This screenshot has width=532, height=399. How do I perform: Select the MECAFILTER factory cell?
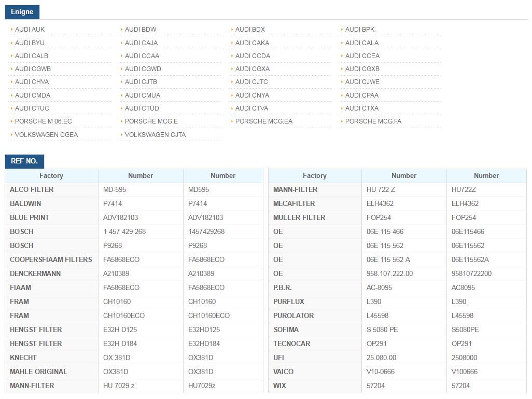point(315,204)
